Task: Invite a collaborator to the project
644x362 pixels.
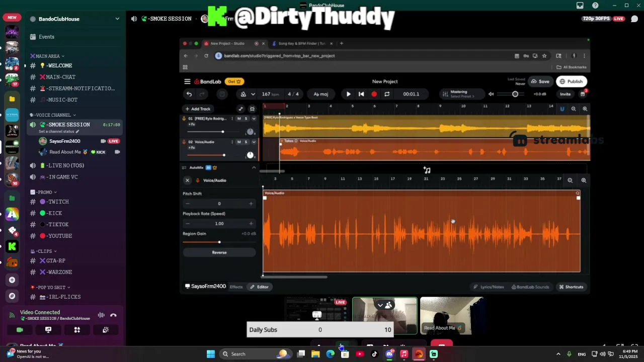Action: (x=565, y=94)
